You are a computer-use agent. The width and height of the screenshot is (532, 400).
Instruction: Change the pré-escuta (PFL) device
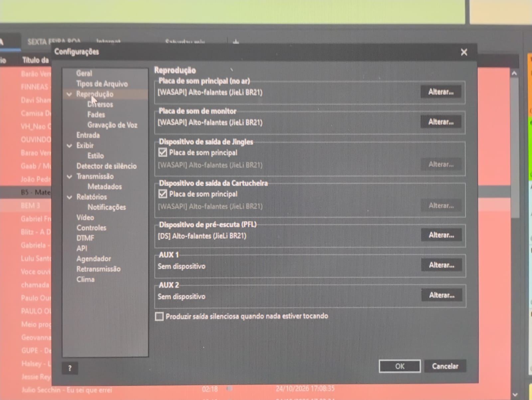[x=441, y=235]
